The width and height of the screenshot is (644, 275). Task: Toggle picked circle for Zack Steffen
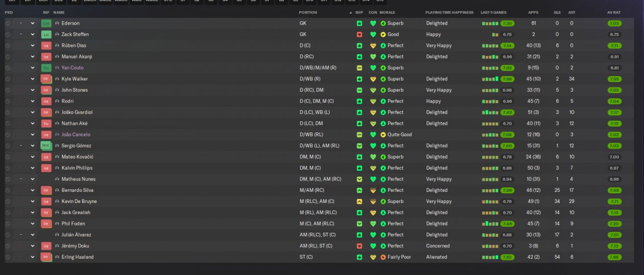pyautogui.click(x=8, y=34)
